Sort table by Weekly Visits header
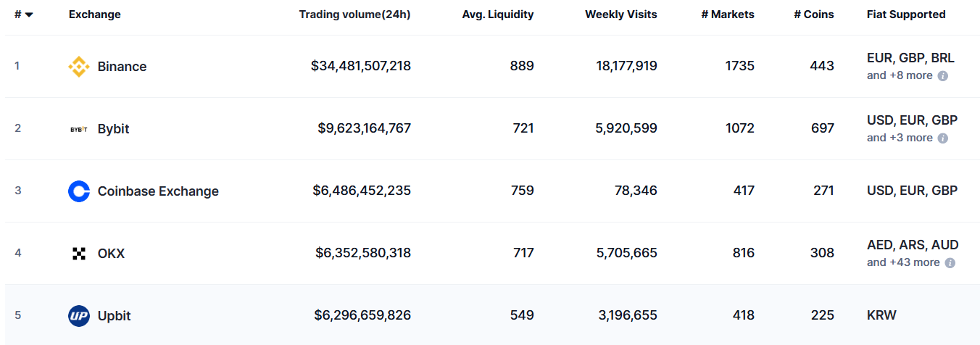Screen dimensions: 980x345 coord(620,14)
